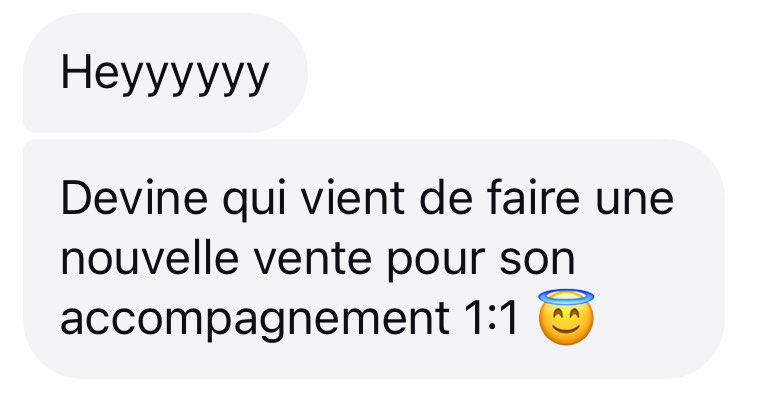Image resolution: width=763 pixels, height=409 pixels.
Task: Click the word "accompagnement" in the message
Action: click(x=255, y=320)
